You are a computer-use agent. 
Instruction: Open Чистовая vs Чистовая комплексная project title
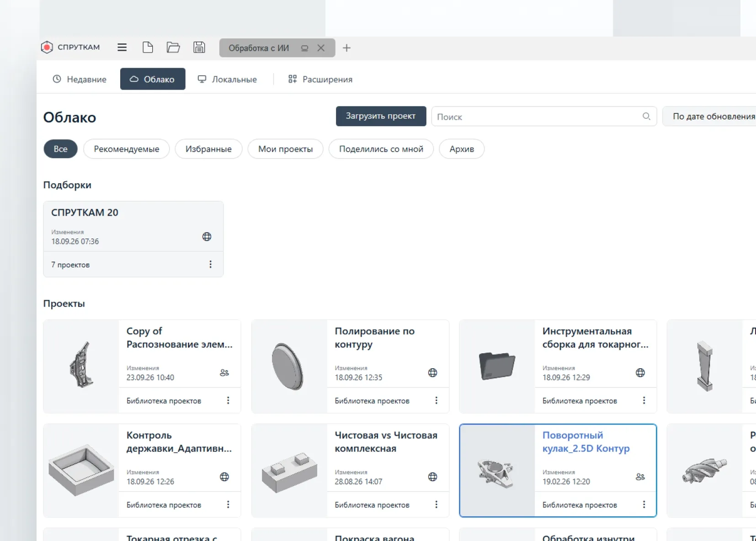click(386, 442)
